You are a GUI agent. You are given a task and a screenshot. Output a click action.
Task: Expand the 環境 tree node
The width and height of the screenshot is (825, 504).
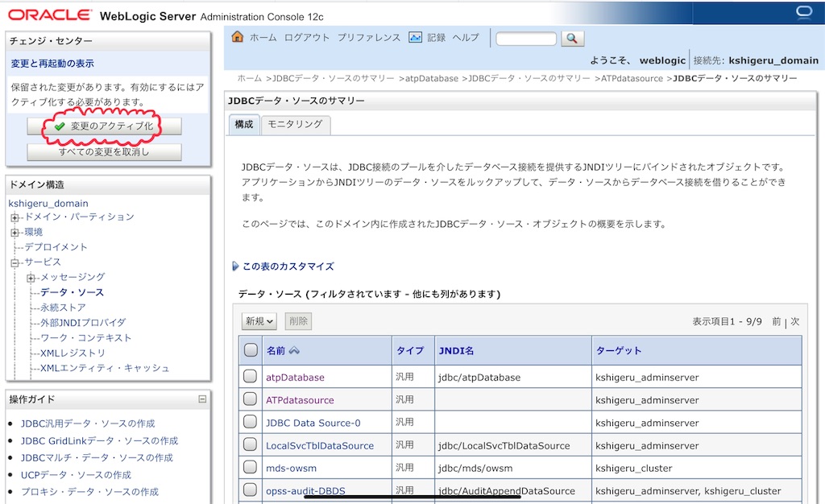pos(15,233)
